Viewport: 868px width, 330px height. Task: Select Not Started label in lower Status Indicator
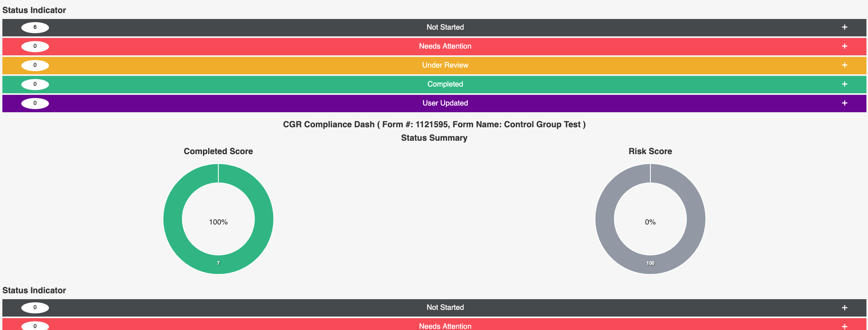(445, 307)
